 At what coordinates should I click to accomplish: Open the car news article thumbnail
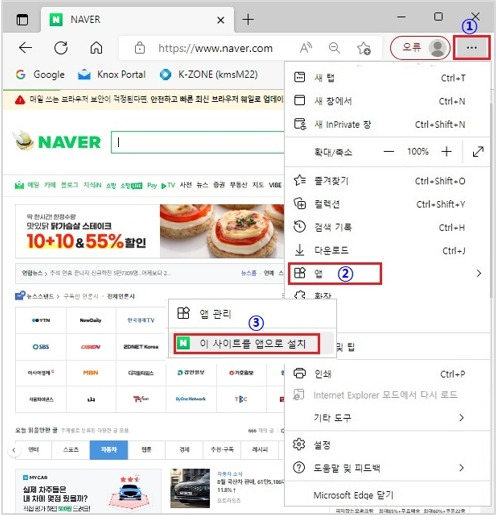[190, 488]
